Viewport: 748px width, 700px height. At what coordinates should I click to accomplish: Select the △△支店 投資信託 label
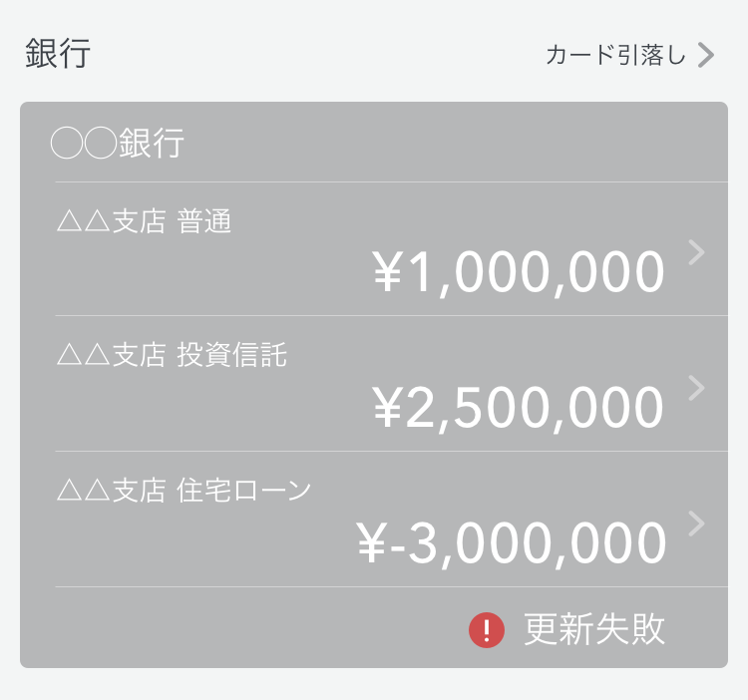click(x=172, y=355)
